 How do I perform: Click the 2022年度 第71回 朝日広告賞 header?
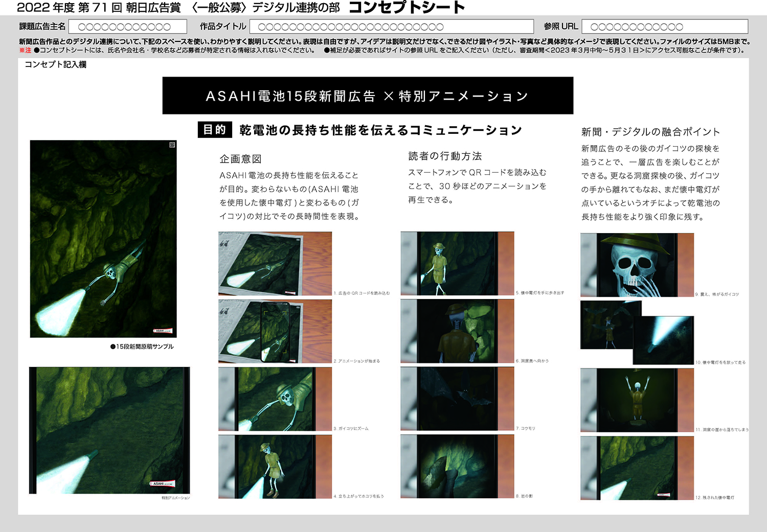pos(99,8)
